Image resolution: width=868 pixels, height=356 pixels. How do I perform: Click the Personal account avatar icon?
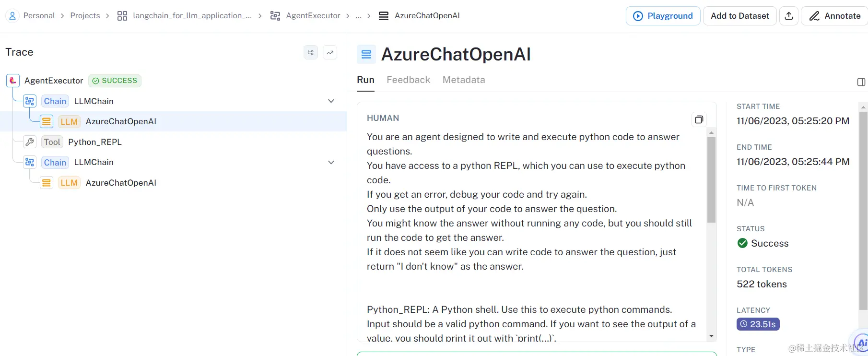tap(12, 16)
